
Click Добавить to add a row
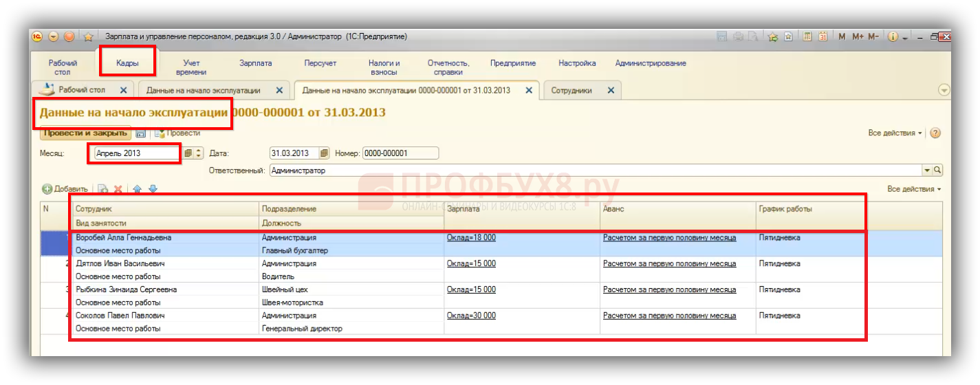click(65, 189)
